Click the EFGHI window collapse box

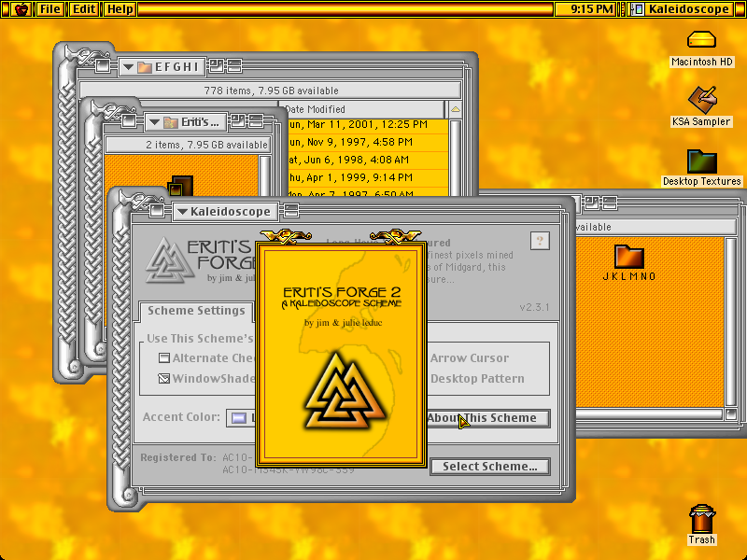[234, 66]
